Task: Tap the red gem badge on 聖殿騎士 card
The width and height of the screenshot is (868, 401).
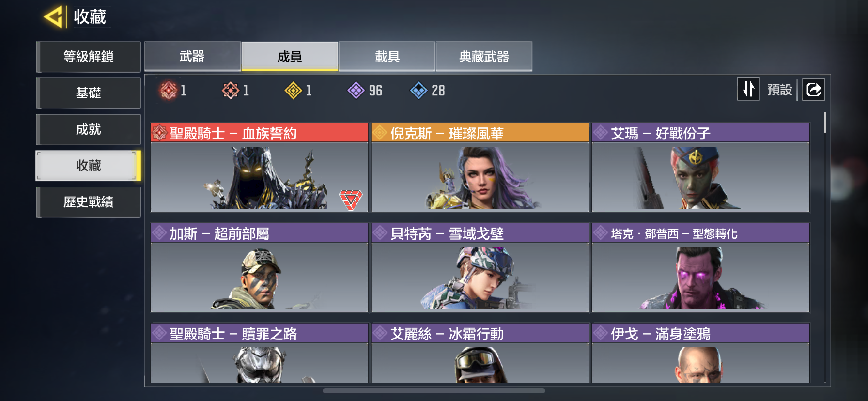Action: pos(351,199)
